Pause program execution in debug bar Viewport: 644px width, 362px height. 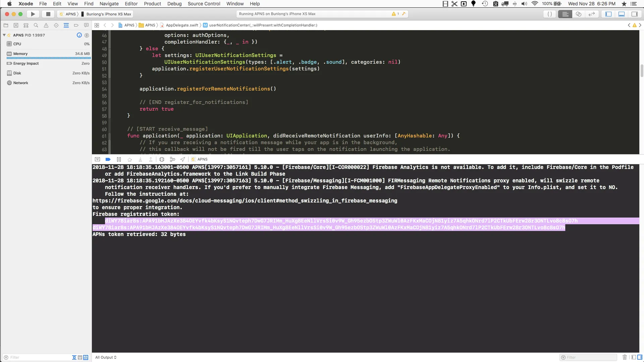[119, 159]
